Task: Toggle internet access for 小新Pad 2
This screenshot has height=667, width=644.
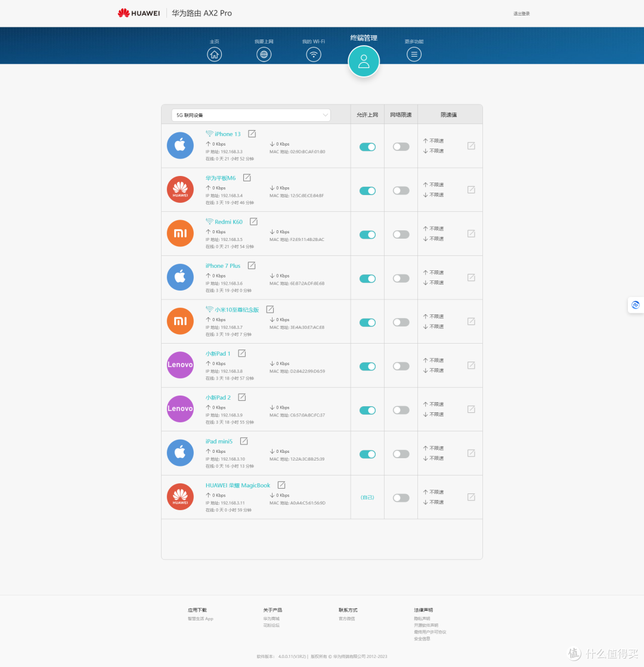Action: 367,410
